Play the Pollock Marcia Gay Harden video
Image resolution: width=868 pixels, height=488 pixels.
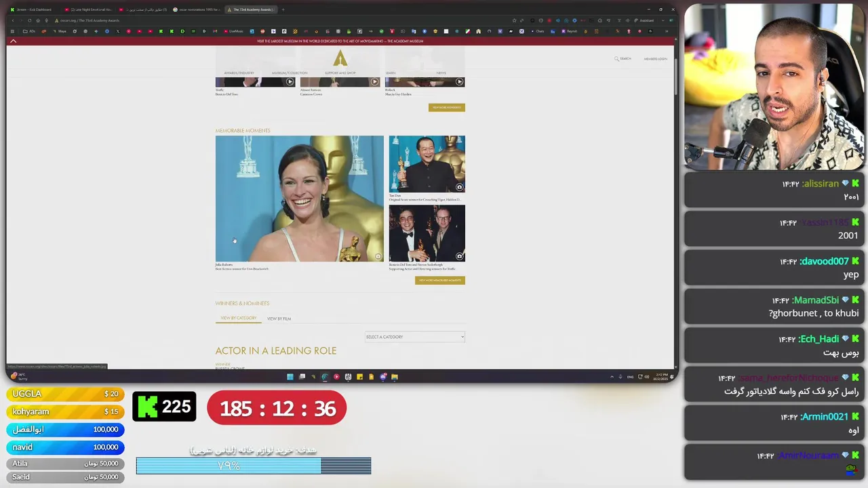(x=459, y=82)
